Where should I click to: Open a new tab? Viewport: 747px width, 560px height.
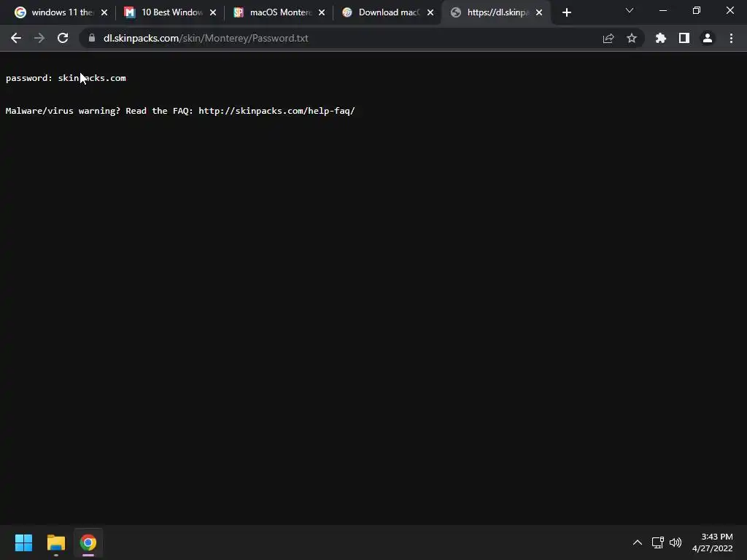[x=566, y=12]
